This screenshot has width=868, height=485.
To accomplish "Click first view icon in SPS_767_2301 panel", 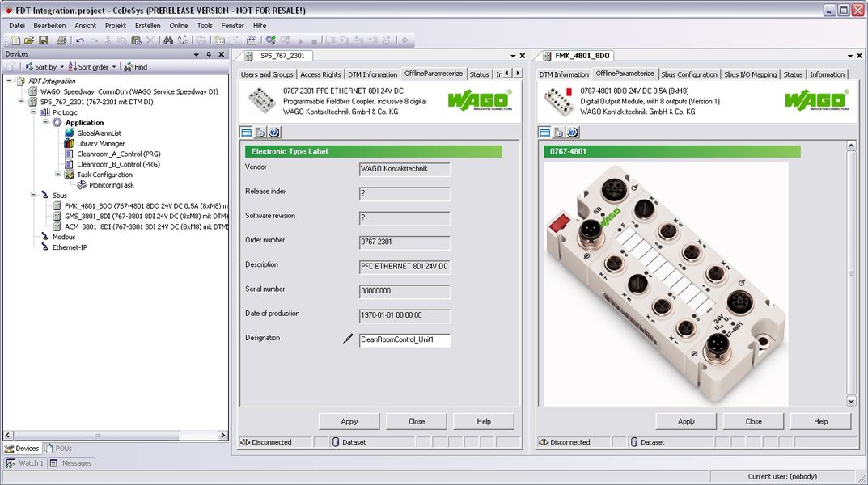I will tap(247, 133).
